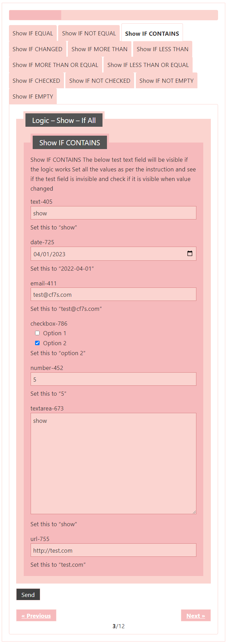The image size is (227, 644).
Task: Switch to Show IF CHECKED tab
Action: [36, 81]
